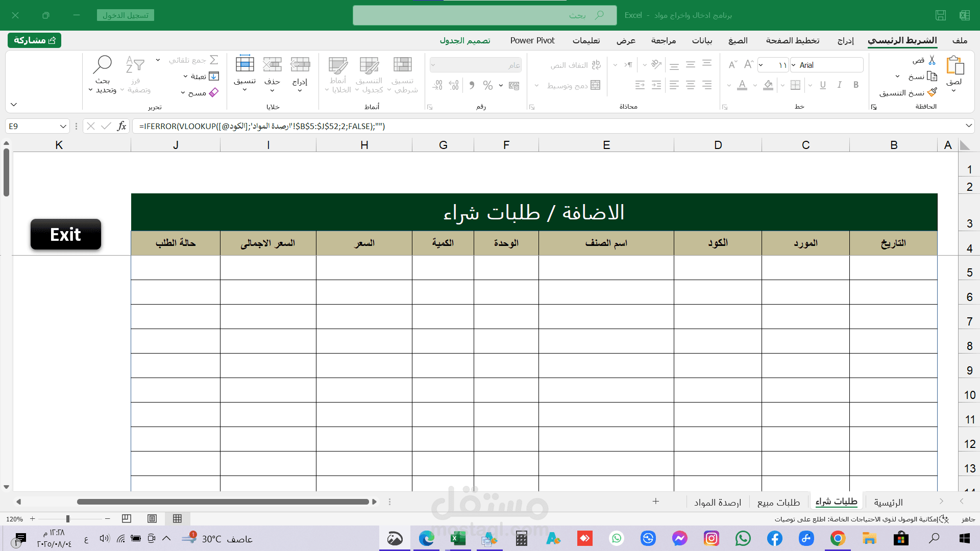The height and width of the screenshot is (551, 980).
Task: Click the Insert Function fx icon
Action: tap(121, 126)
